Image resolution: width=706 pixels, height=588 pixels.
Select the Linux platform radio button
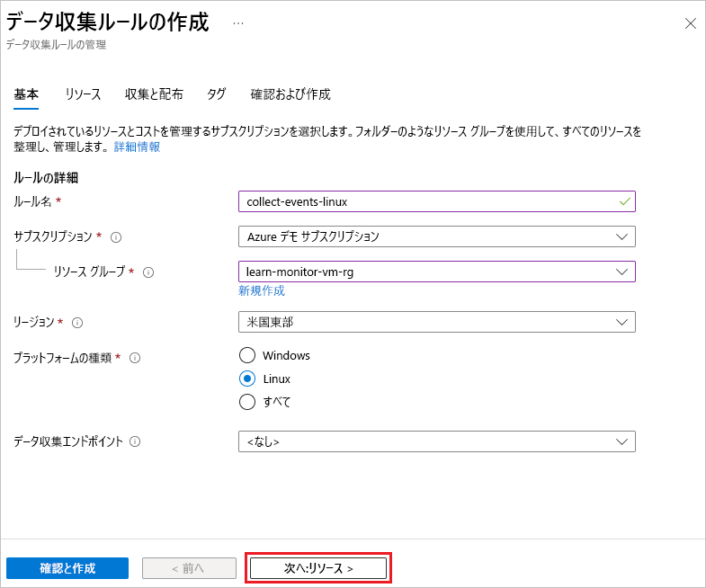pos(247,379)
